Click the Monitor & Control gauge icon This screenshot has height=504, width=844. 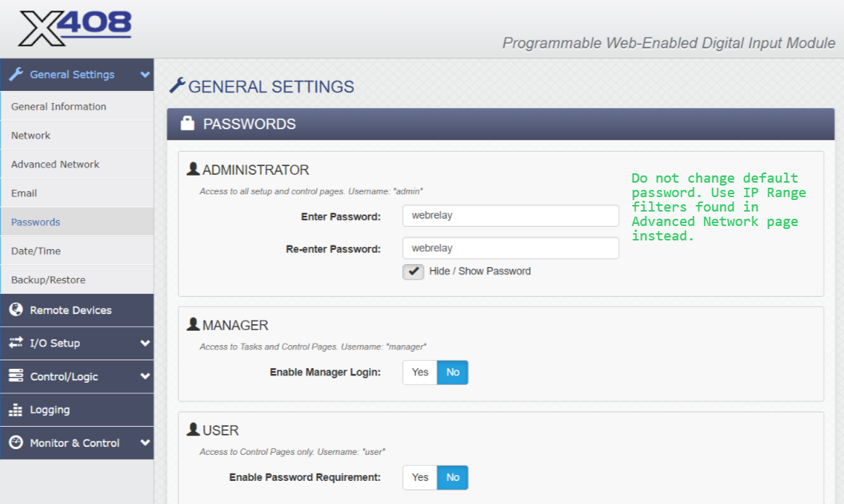(x=16, y=443)
